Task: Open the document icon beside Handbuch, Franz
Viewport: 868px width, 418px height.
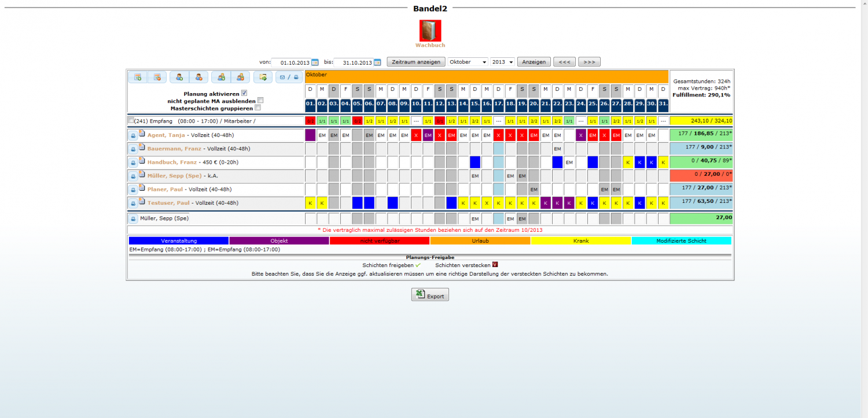Action: click(142, 161)
